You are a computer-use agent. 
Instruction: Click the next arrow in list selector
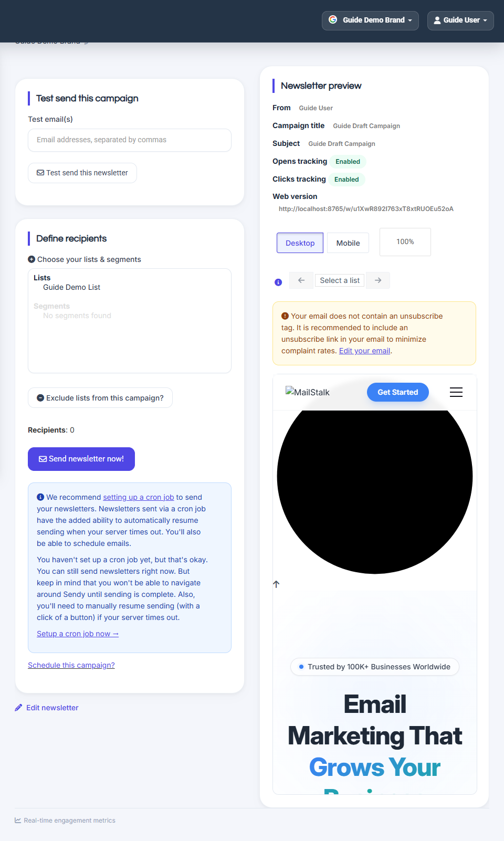pos(378,280)
